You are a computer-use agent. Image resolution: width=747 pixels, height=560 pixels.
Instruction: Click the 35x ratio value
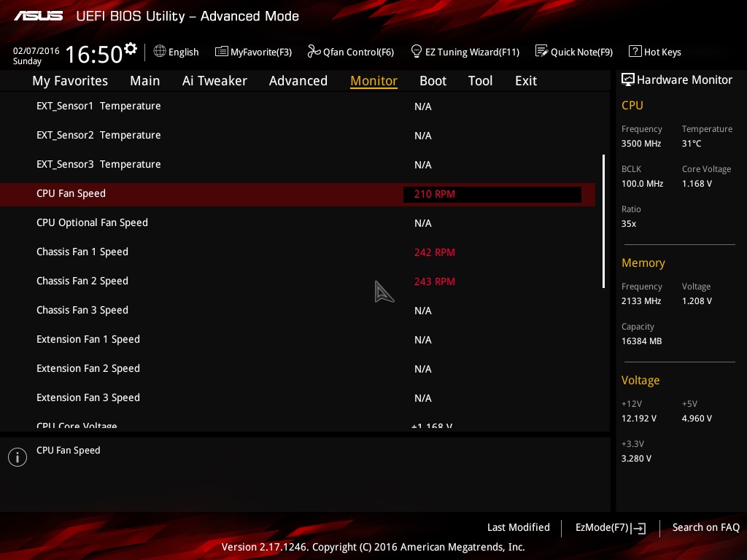[629, 224]
